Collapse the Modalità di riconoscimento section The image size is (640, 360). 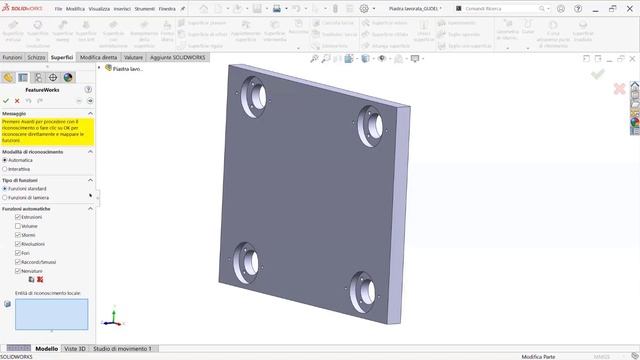pyautogui.click(x=90, y=152)
